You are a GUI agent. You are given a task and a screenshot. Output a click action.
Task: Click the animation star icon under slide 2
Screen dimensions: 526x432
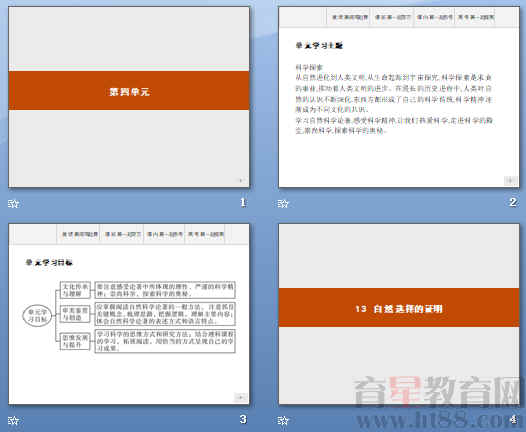(283, 203)
